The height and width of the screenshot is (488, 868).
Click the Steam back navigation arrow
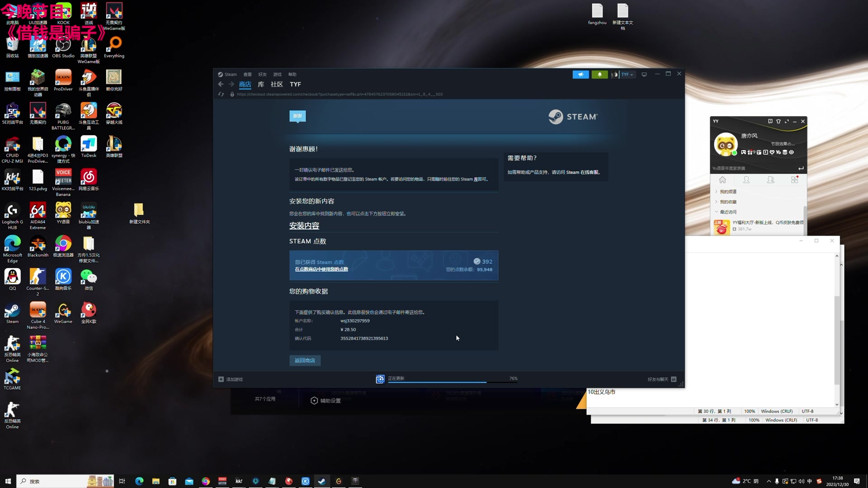point(221,84)
